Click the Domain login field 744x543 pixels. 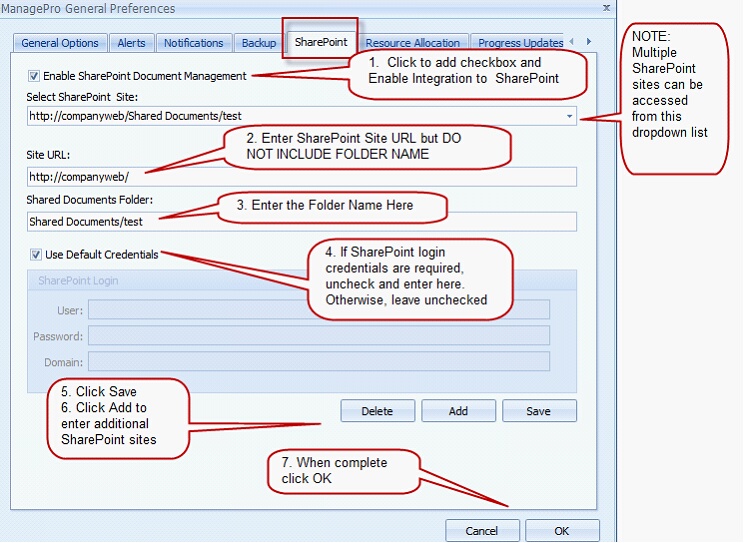pos(319,362)
